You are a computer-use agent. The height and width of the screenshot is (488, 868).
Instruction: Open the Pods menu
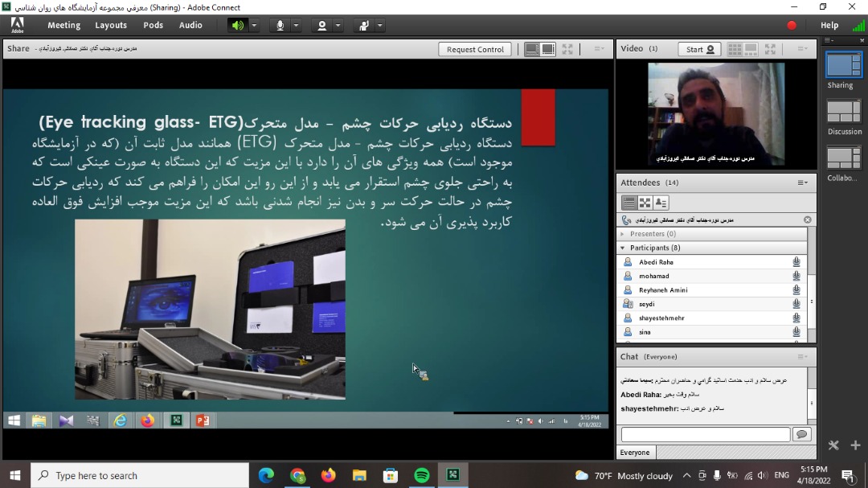(153, 25)
